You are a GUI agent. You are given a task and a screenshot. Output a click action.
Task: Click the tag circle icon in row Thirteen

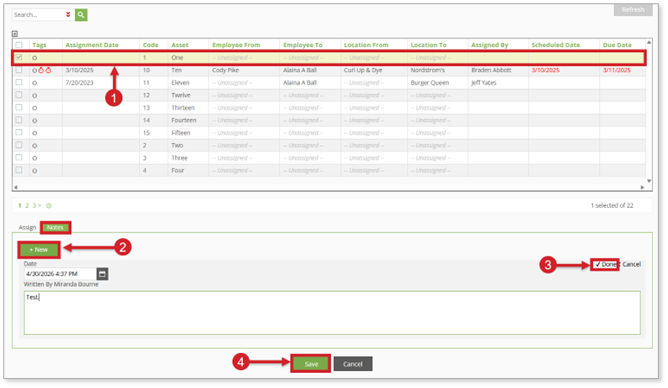35,108
